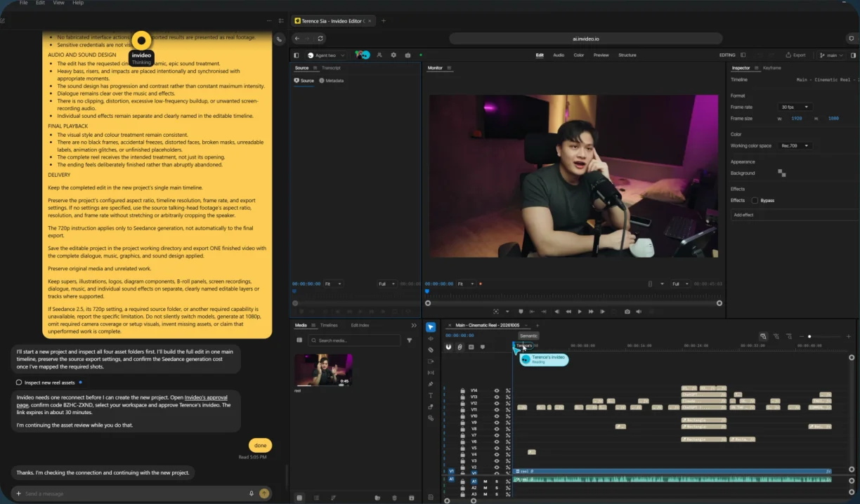This screenshot has width=860, height=504.
Task: Click the export frame camera icon under monitor
Action: pyautogui.click(x=627, y=312)
